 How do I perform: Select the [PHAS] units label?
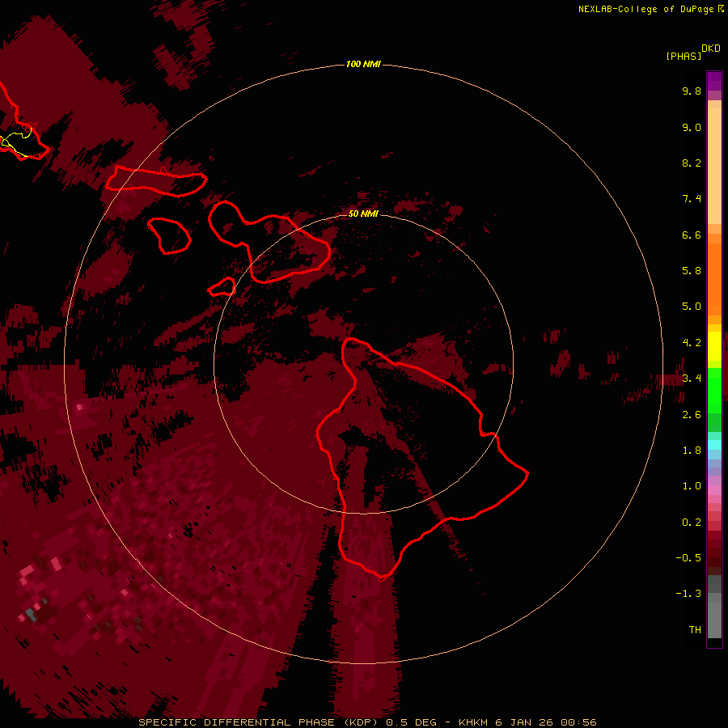click(684, 56)
